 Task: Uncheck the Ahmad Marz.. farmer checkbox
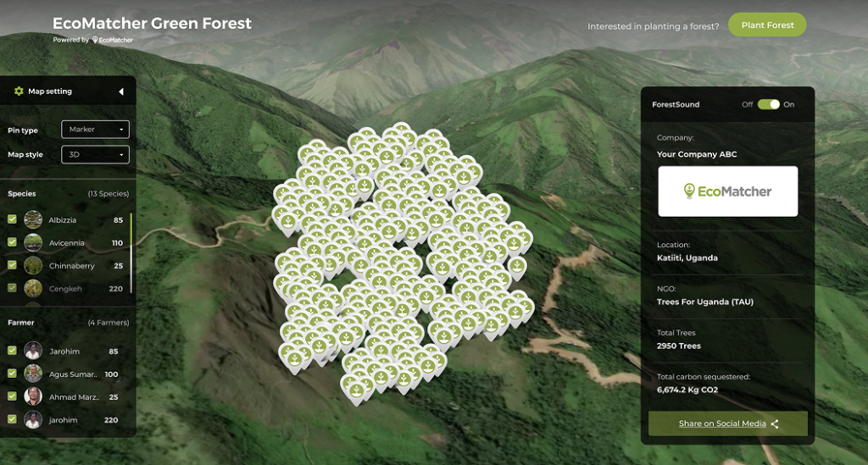point(12,396)
